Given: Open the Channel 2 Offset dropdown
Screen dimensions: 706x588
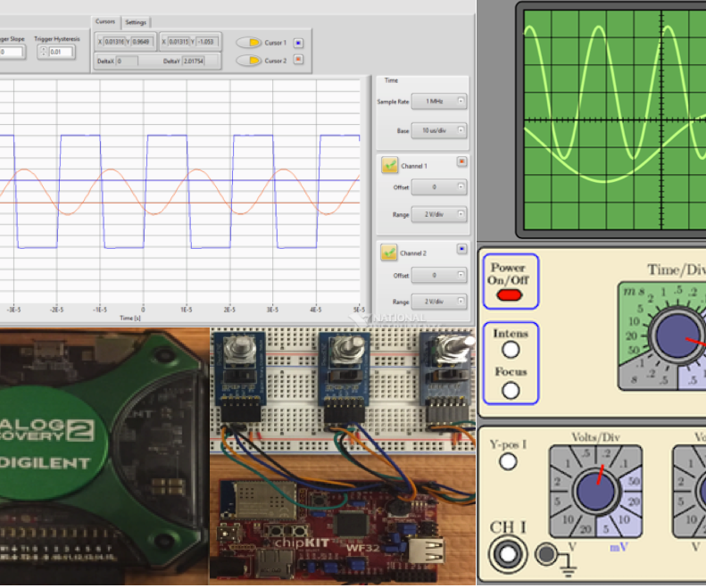Looking at the screenshot, I should click(x=438, y=275).
